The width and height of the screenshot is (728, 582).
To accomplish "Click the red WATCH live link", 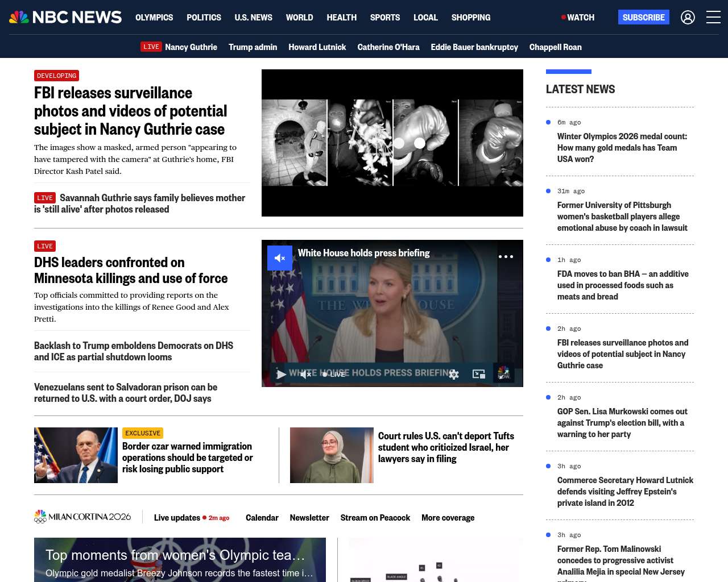I will coord(578,18).
